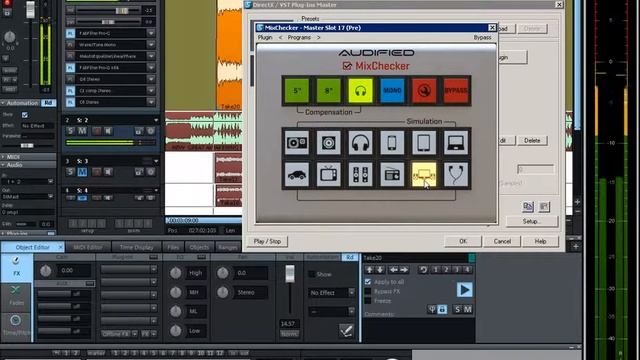
Task: Select FX section in Object Editor
Action: (x=16, y=268)
